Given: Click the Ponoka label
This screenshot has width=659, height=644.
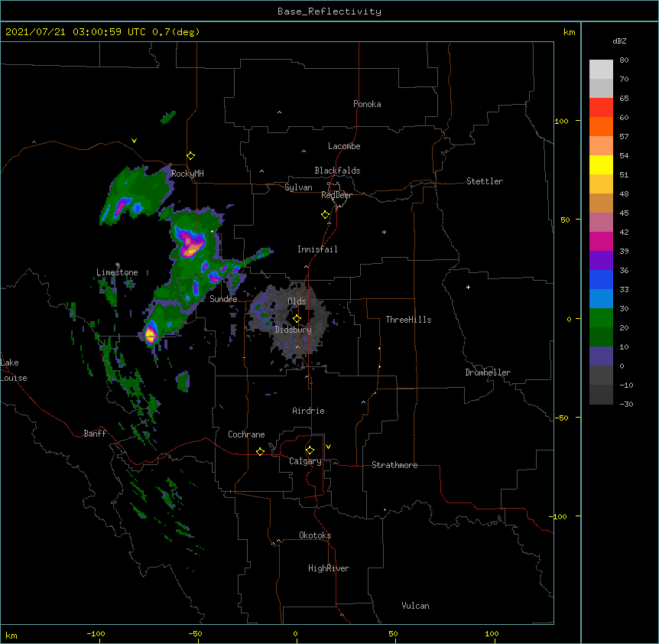Looking at the screenshot, I should tap(367, 104).
